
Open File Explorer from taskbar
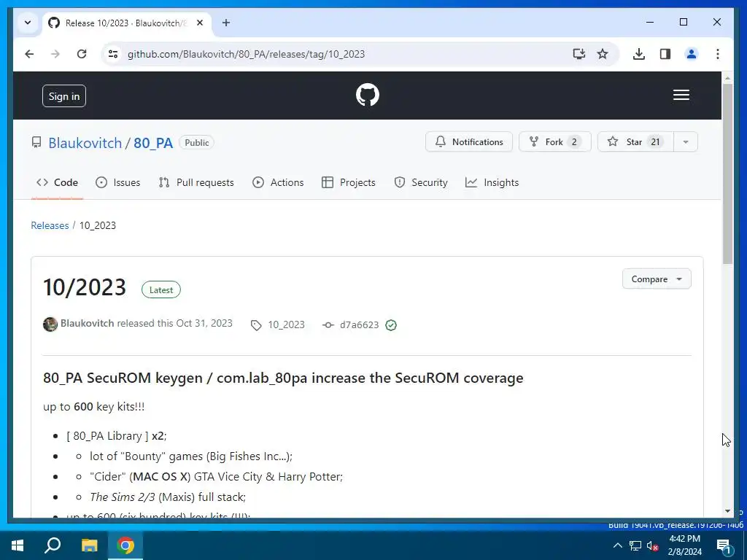89,545
